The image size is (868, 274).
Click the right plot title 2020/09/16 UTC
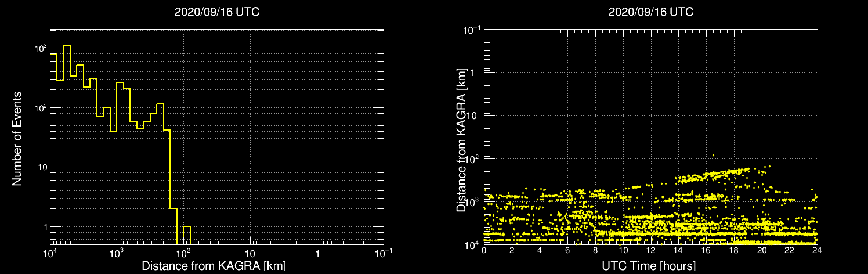[650, 12]
